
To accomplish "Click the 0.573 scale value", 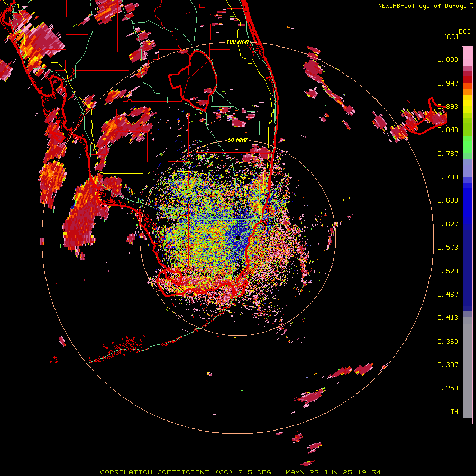I will click(448, 248).
